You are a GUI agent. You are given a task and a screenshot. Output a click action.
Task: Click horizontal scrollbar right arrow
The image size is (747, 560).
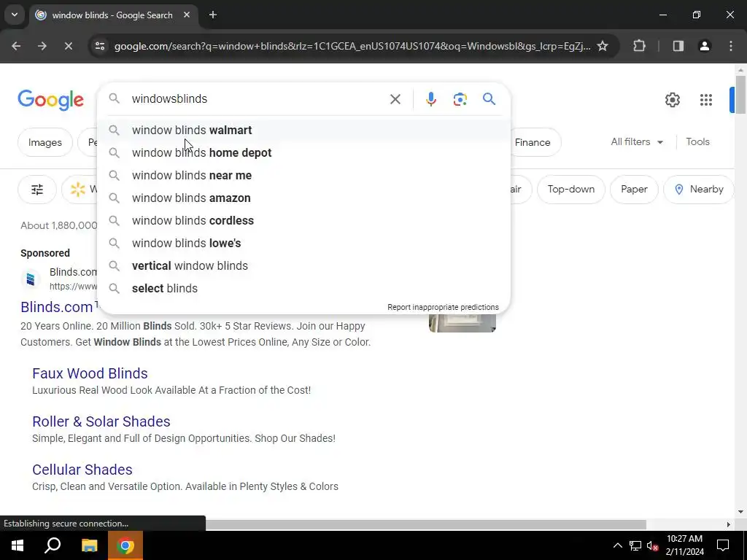click(728, 524)
